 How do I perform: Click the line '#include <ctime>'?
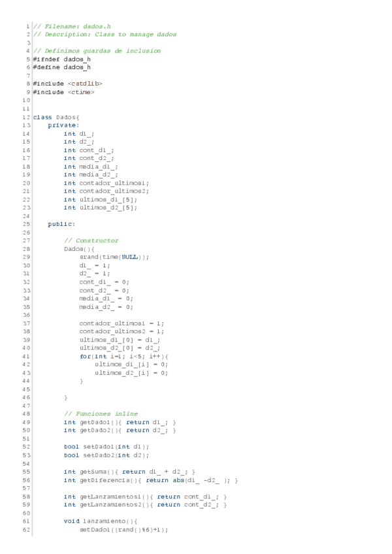pos(63,92)
